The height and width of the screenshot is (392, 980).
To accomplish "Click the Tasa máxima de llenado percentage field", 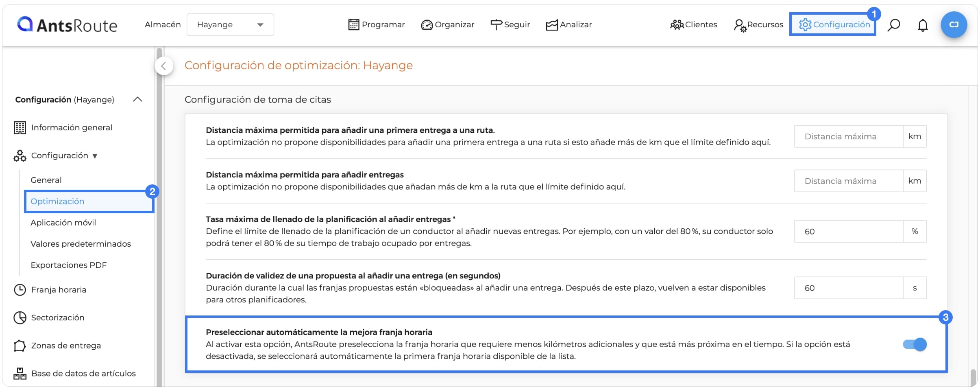I will coord(849,232).
